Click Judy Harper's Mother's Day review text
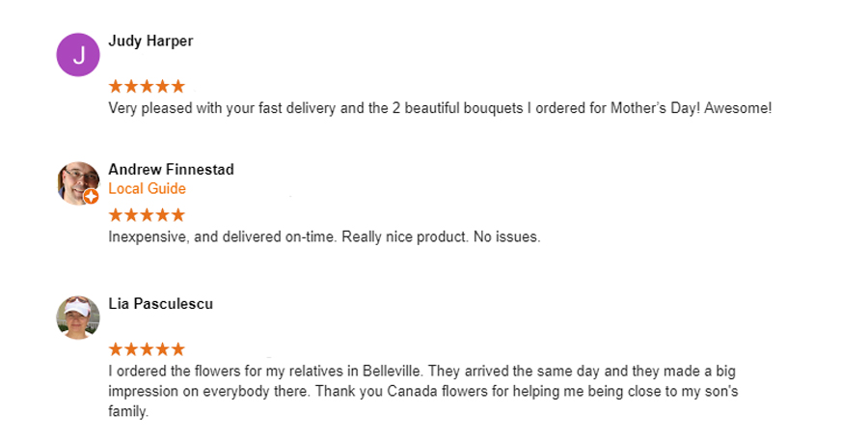Image resolution: width=868 pixels, height=442 pixels. [x=440, y=108]
